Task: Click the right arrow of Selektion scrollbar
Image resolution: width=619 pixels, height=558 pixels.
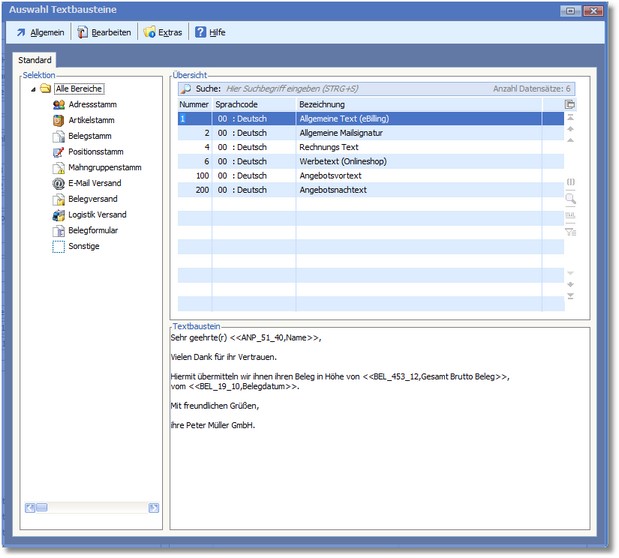Action: (x=153, y=508)
